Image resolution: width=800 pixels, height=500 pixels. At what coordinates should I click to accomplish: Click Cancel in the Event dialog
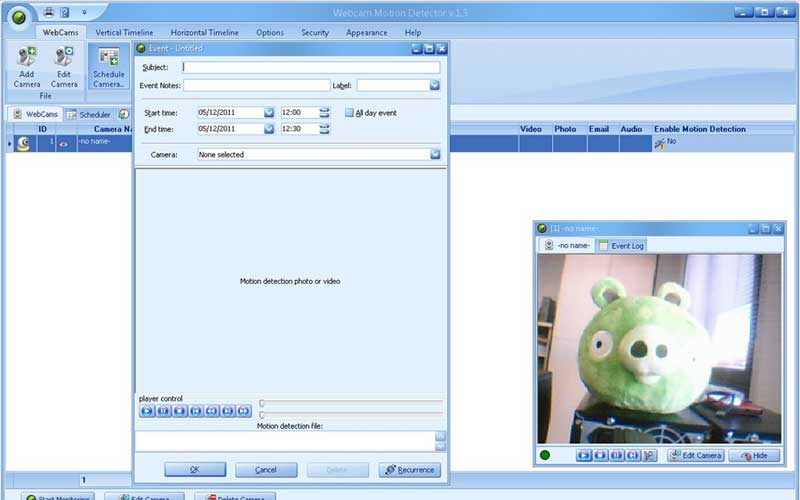click(266, 469)
